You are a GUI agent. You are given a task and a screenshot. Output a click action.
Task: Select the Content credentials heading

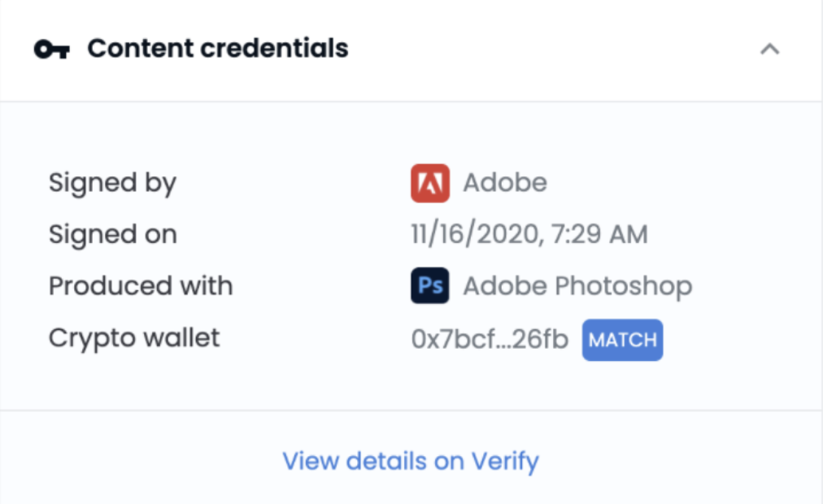(218, 48)
